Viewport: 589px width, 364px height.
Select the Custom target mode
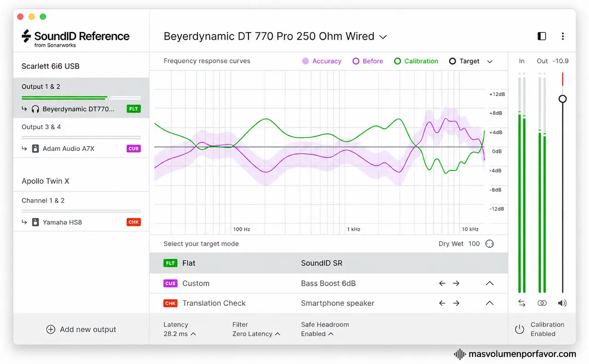tap(329, 283)
